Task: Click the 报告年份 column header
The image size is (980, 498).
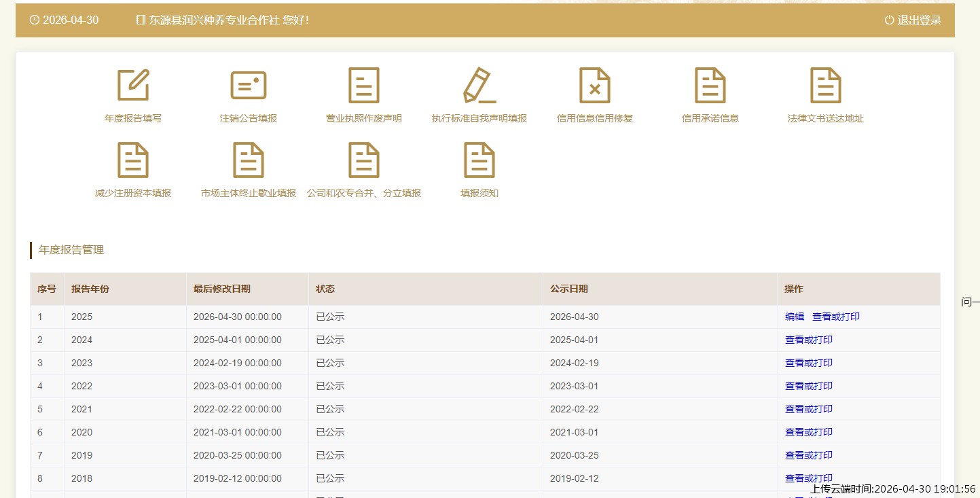Action: tap(90, 289)
